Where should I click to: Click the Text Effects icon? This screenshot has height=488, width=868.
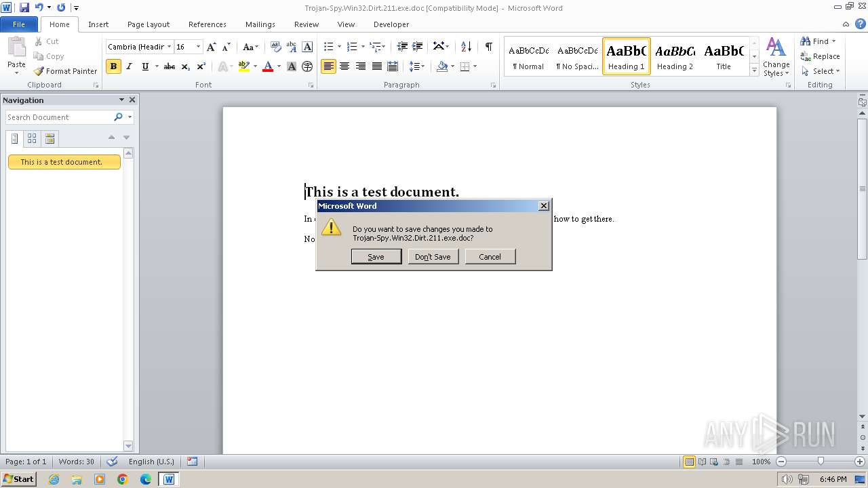pos(222,66)
